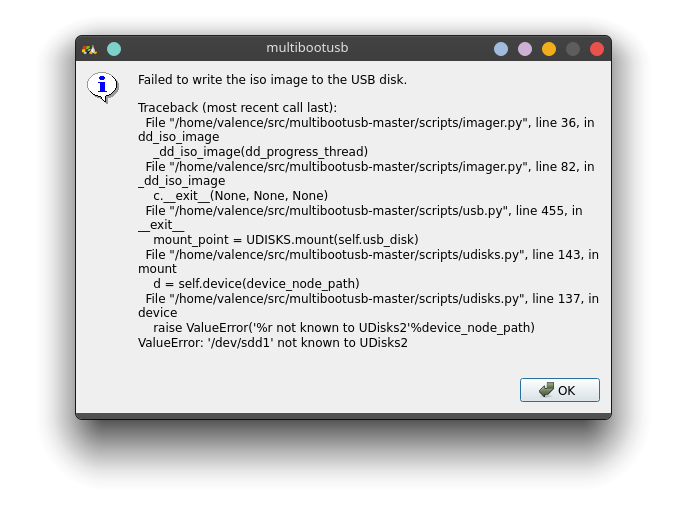Image resolution: width=687 pixels, height=505 pixels.
Task: Click "mount_point = UDISKS.mount(self.usb_disk)" line
Action: click(x=286, y=240)
